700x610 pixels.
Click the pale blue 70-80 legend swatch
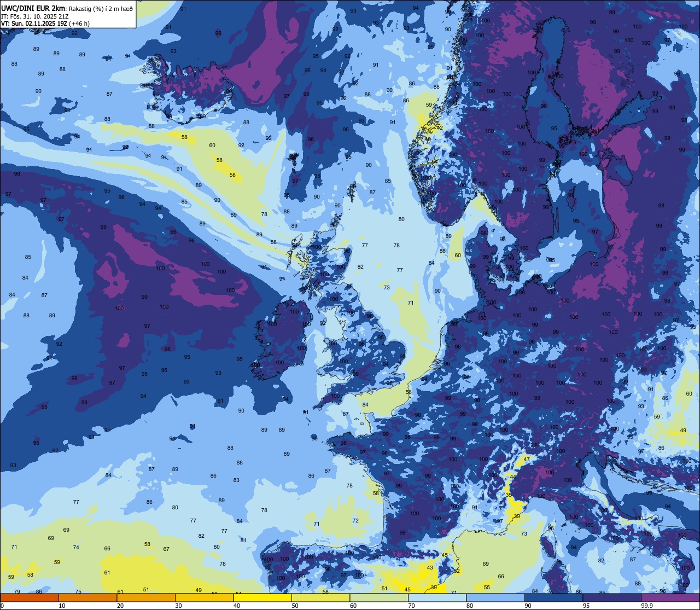(437, 598)
